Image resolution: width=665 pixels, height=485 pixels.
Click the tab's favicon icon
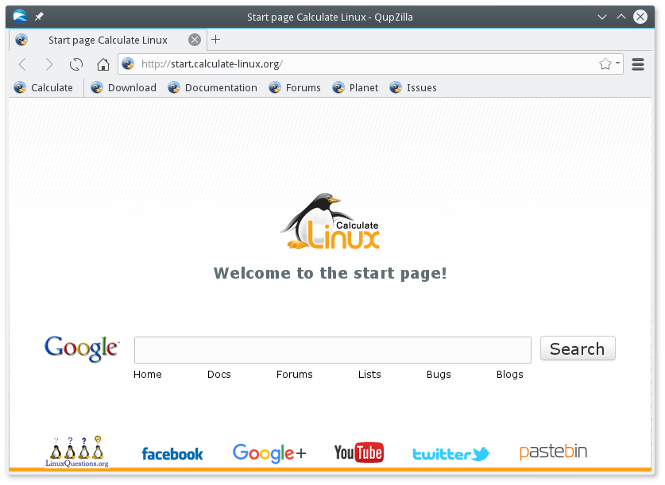click(x=22, y=40)
